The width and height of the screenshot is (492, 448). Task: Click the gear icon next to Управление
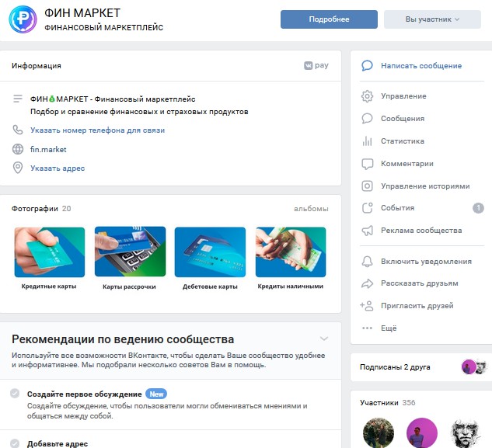(x=367, y=96)
